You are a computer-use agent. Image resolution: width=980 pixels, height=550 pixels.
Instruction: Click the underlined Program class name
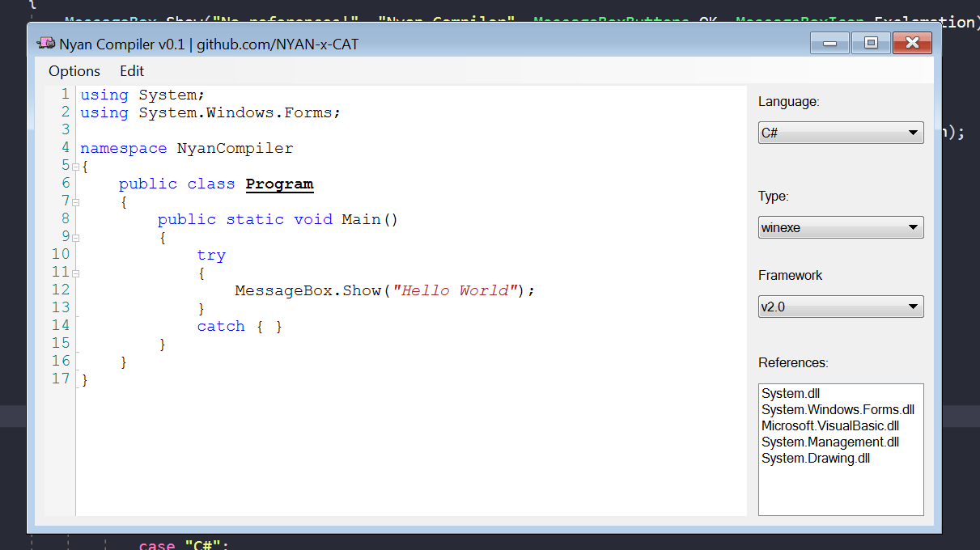coord(279,184)
